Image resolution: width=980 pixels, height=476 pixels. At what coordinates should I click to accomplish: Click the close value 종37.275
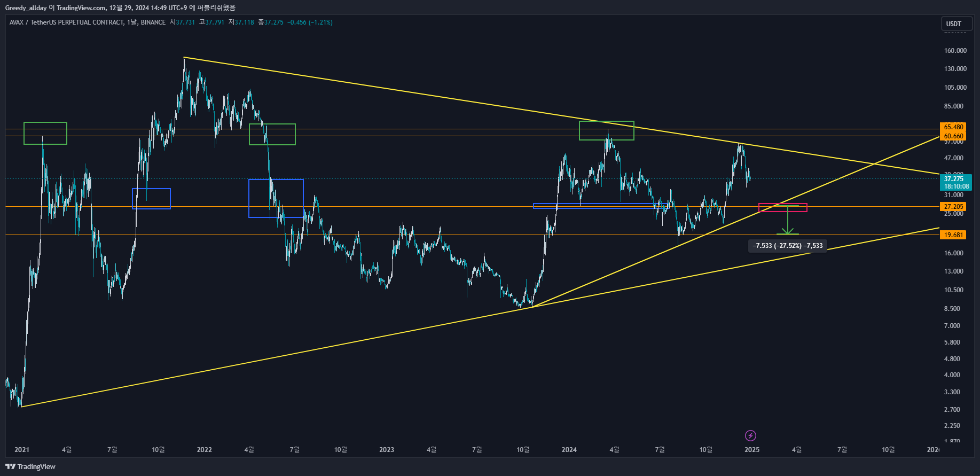(271, 22)
